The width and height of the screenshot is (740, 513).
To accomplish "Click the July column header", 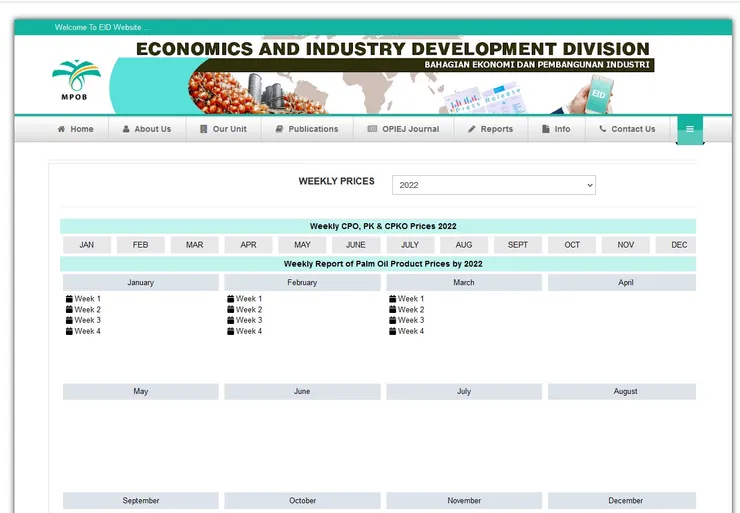I will (464, 391).
